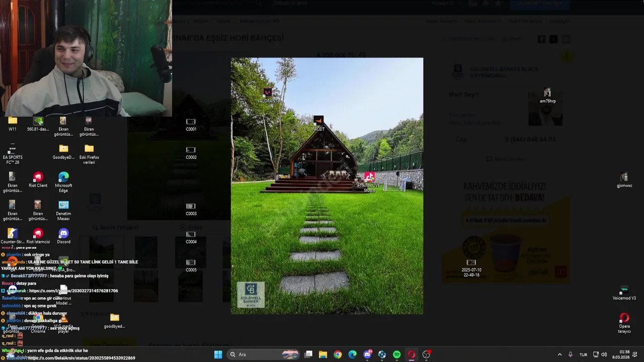The image size is (644, 362).
Task: Open Opera tarayıcı desktop shortcut
Action: [x=624, y=323]
